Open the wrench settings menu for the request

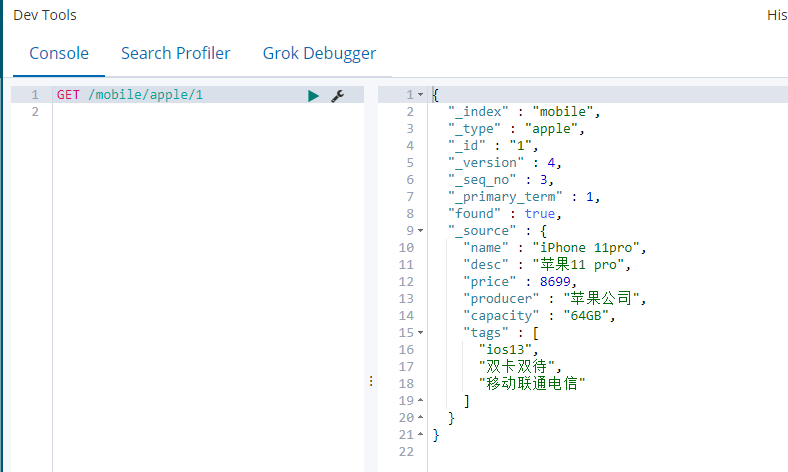[x=338, y=96]
